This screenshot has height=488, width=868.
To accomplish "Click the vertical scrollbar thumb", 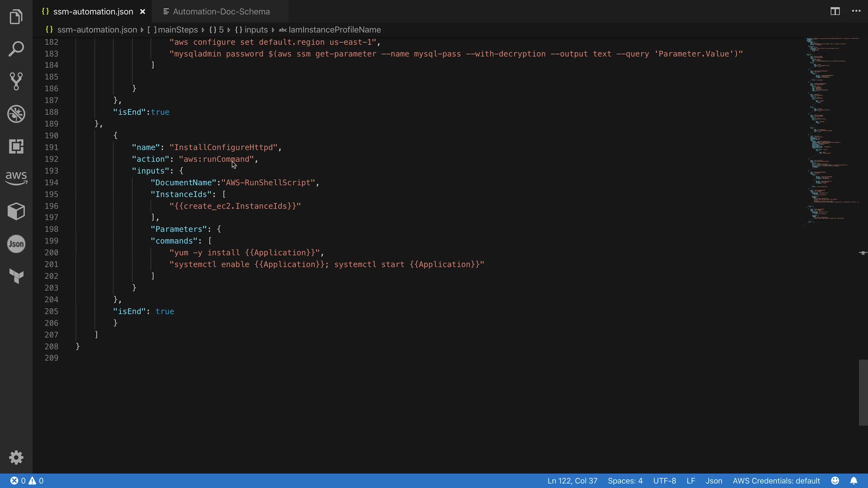I will (x=863, y=392).
